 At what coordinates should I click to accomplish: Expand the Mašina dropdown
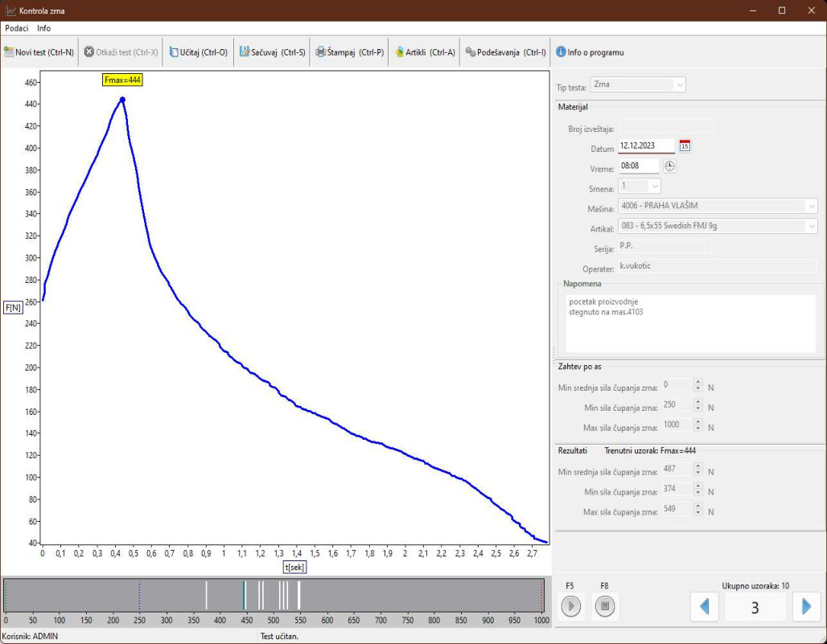coord(811,206)
